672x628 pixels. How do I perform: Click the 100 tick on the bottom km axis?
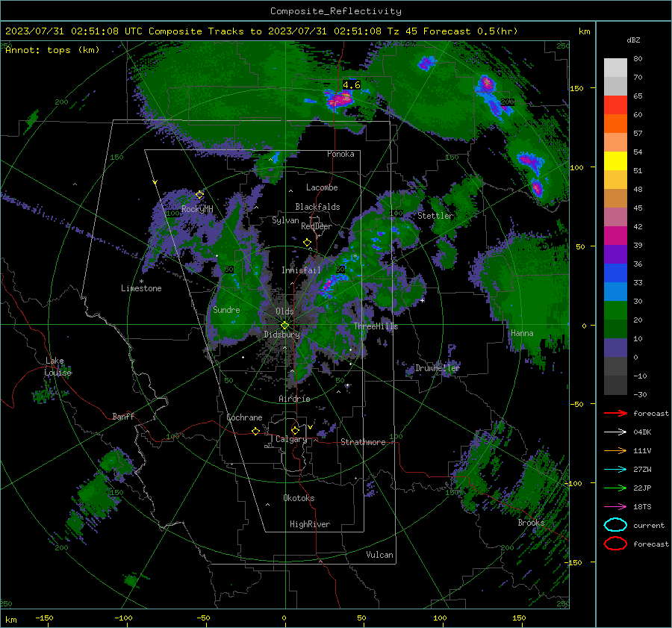[x=440, y=618]
